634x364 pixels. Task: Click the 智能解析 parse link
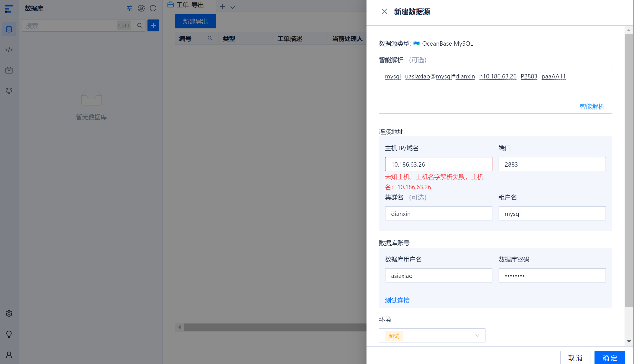592,107
